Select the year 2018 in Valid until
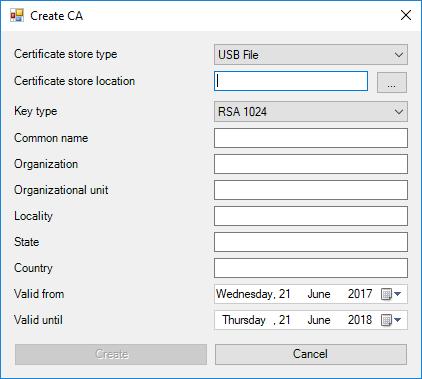Screen dimensions: 422x379 (360, 320)
